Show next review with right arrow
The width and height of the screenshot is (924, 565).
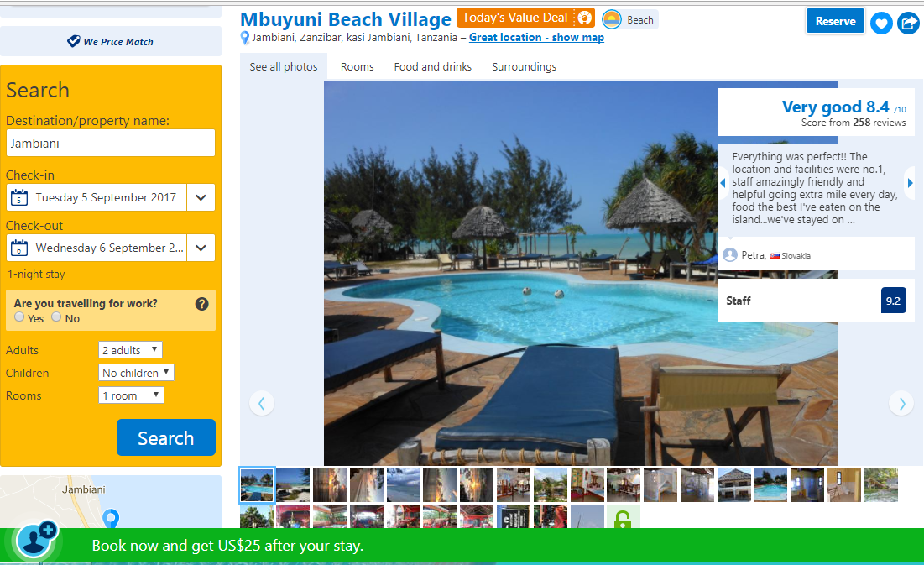tap(910, 183)
